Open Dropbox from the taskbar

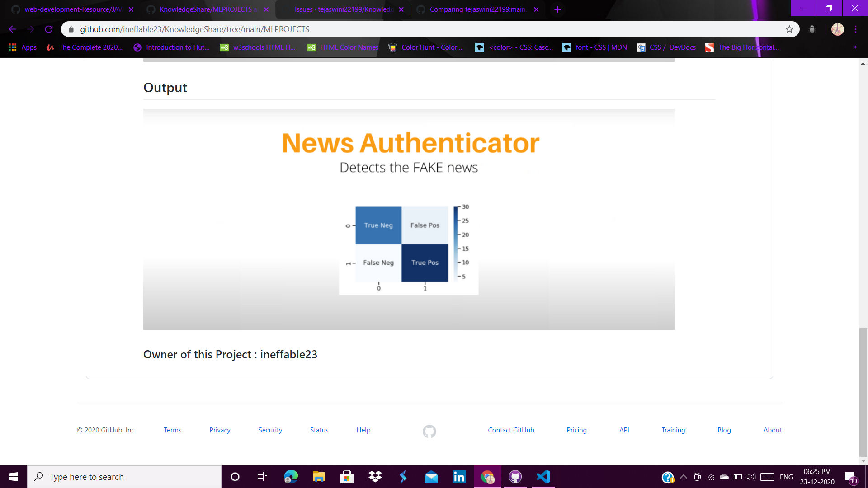coord(375,476)
